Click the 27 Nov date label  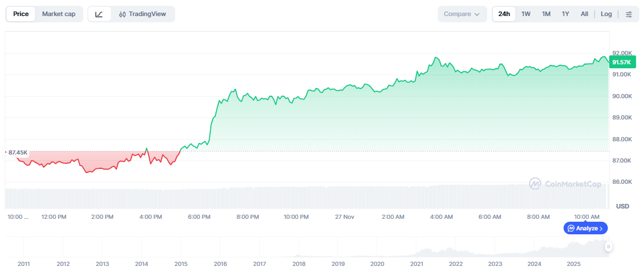[x=344, y=217]
